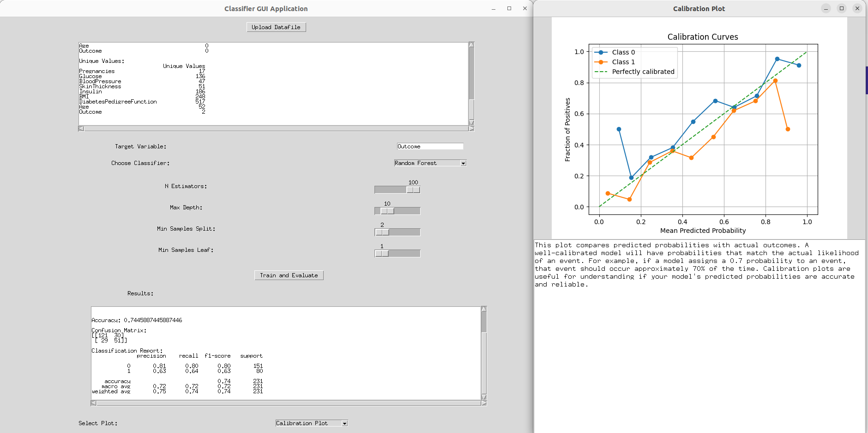The image size is (868, 433).
Task: Click the N Estimators slider handle
Action: point(413,190)
